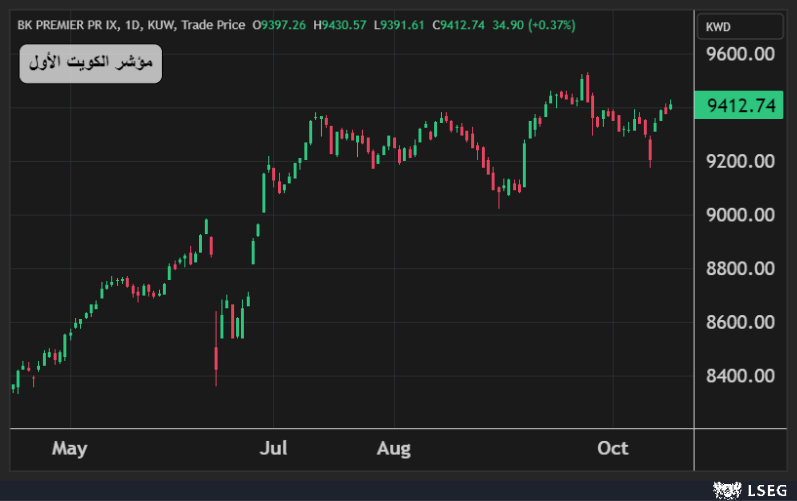Click the green 9412.74 current price tag
The height and width of the screenshot is (501, 797).
(741, 106)
